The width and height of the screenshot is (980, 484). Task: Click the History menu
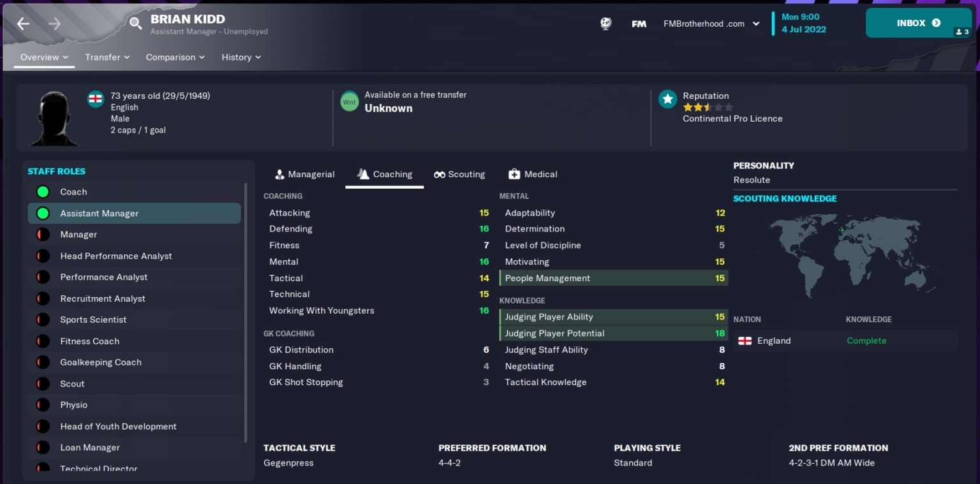pyautogui.click(x=241, y=57)
